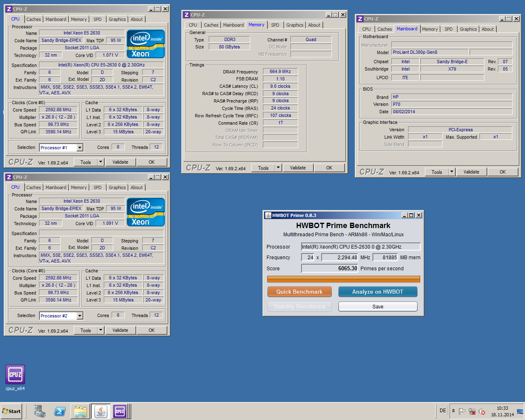Save the HWBOT Prime result
This screenshot has height=420, width=525.
pyautogui.click(x=378, y=306)
